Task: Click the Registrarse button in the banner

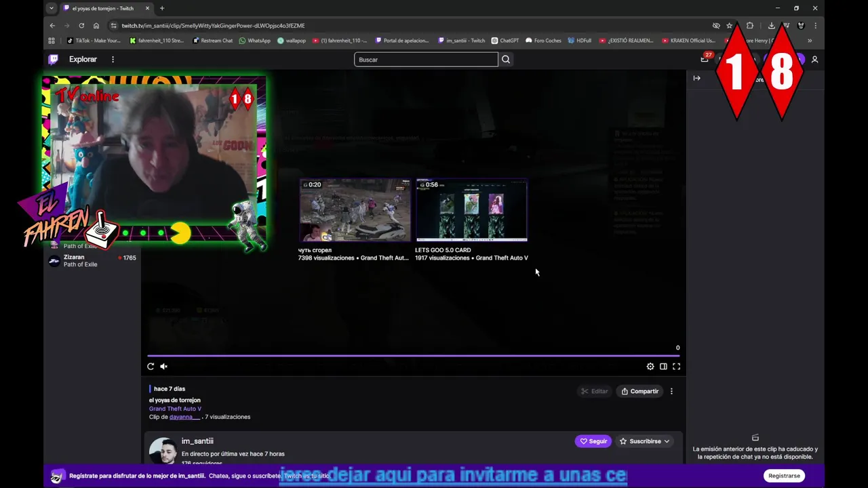Action: coord(784,476)
